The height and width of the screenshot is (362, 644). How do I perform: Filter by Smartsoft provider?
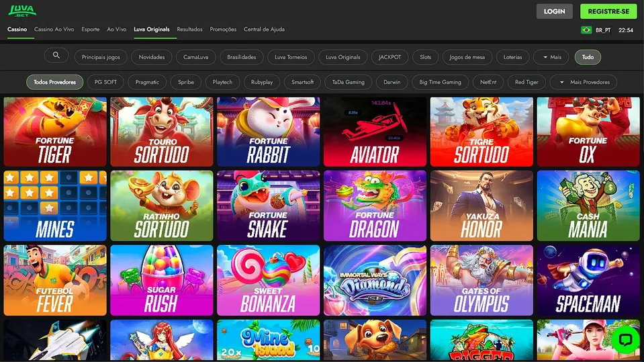pos(302,82)
